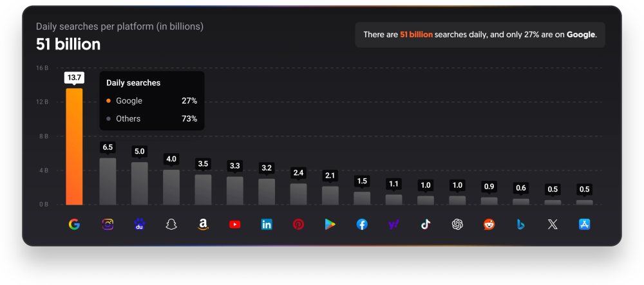
Task: Click the X logo icon
Action: (x=553, y=225)
